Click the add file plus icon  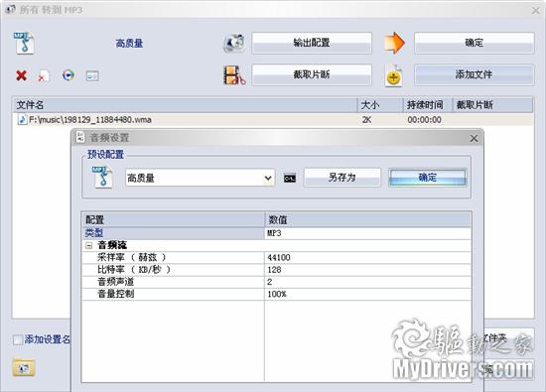click(394, 75)
